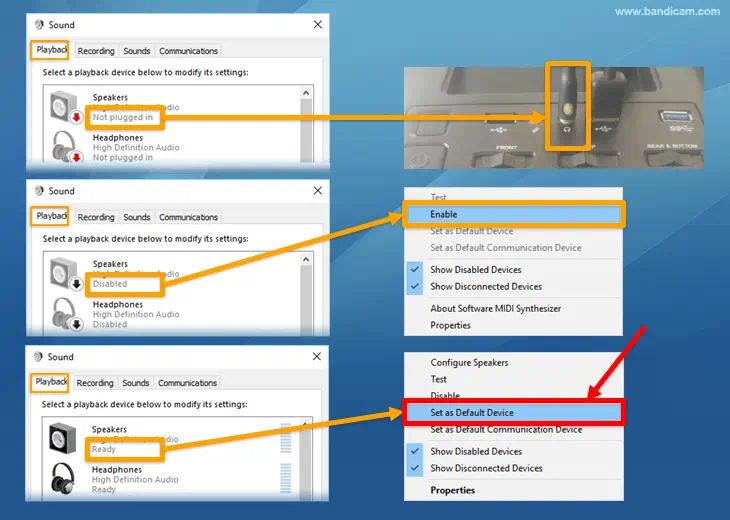
Task: Click the Speakers volume level meter in the bottom window
Action: tap(287, 438)
